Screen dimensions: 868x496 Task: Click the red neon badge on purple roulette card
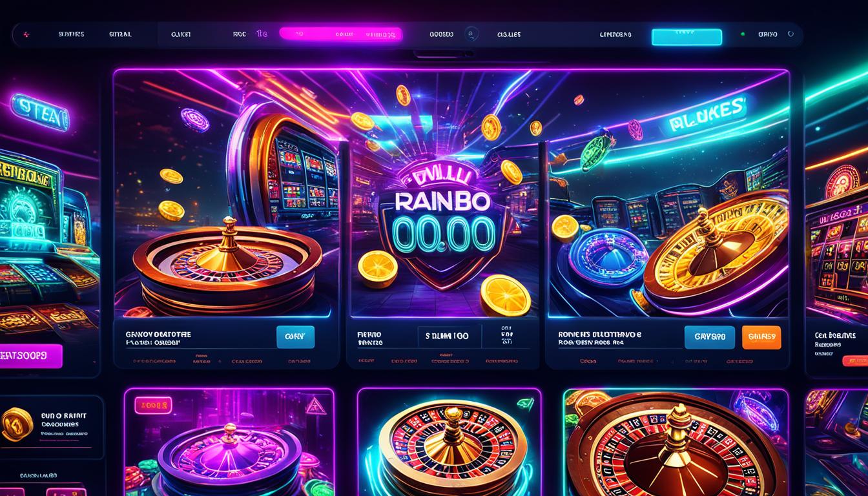[152, 406]
